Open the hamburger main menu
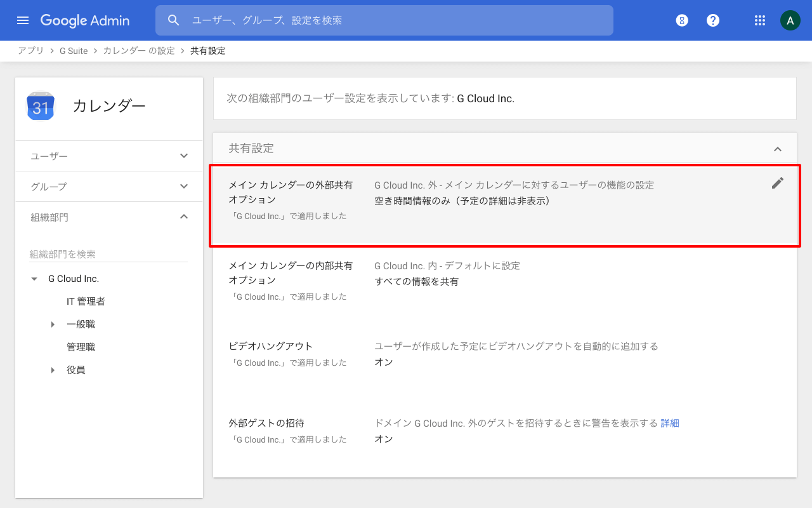 point(23,20)
